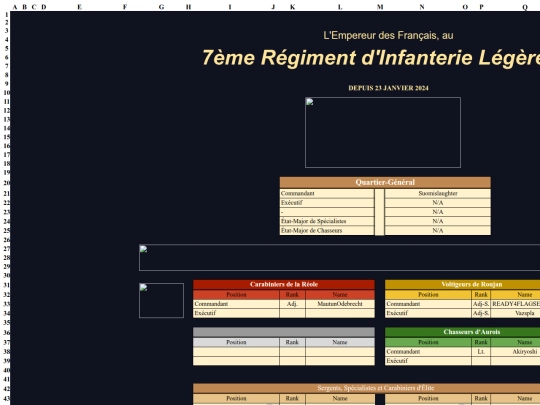The width and height of the screenshot is (540, 405).
Task: Click the Rank header in Carabiniers table
Action: tap(292, 295)
